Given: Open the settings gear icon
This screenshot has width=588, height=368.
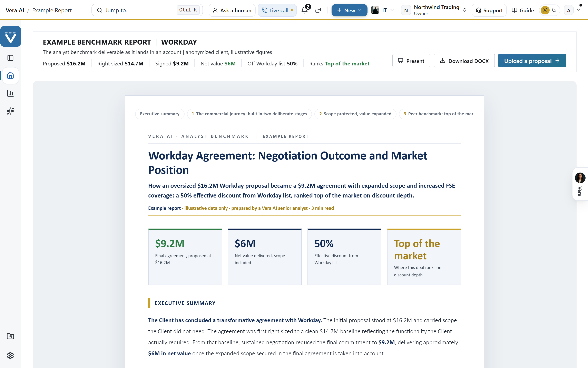Looking at the screenshot, I should pos(10,356).
